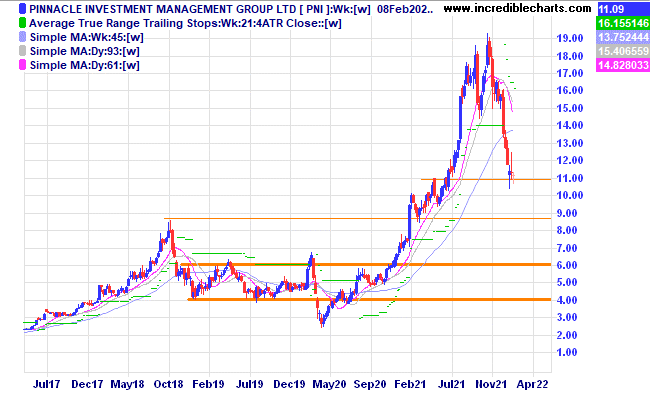Image resolution: width=651 pixels, height=395 pixels.
Task: Select the Simple MA:Dy:61 legend label
Action: click(85, 65)
